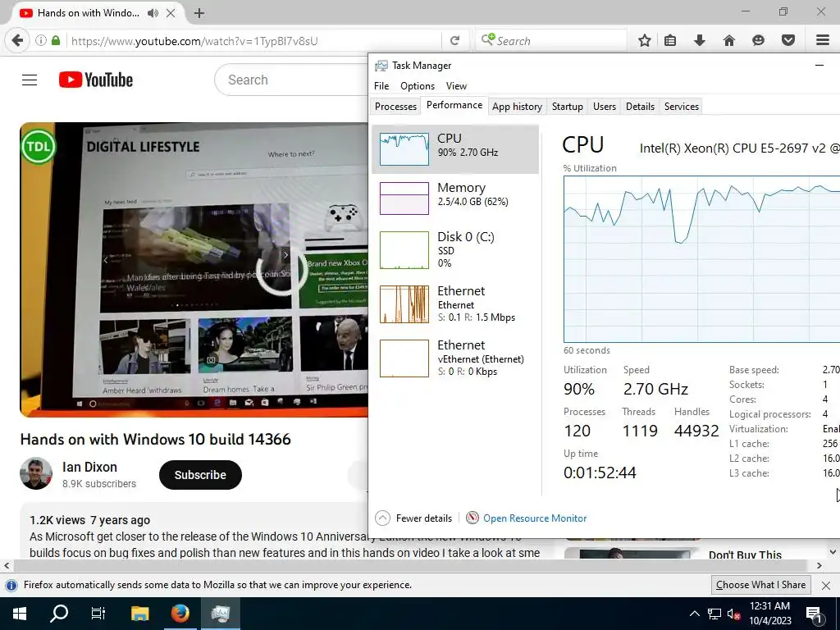
Task: Show hidden tray icons chevron
Action: coord(694,614)
